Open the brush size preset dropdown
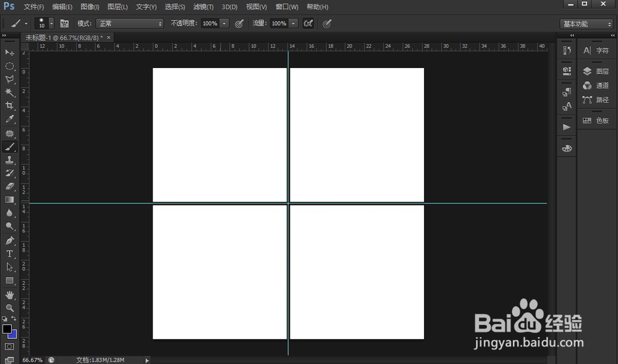Image resolution: width=618 pixels, height=364 pixels. 51,23
